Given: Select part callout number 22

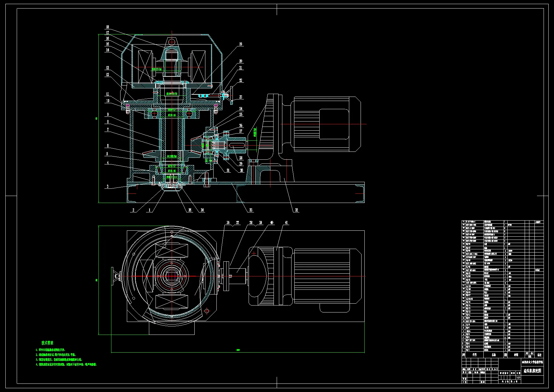Looking at the screenshot, I should coord(241,80).
